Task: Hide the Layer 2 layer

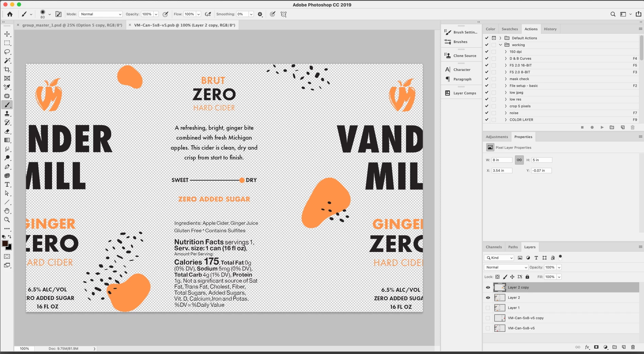Action: [x=488, y=298]
